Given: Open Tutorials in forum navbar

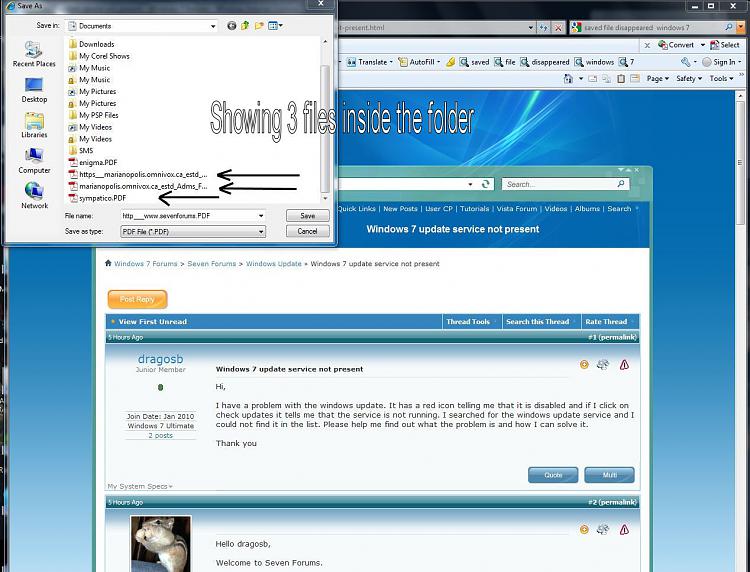Looking at the screenshot, I should coord(474,209).
